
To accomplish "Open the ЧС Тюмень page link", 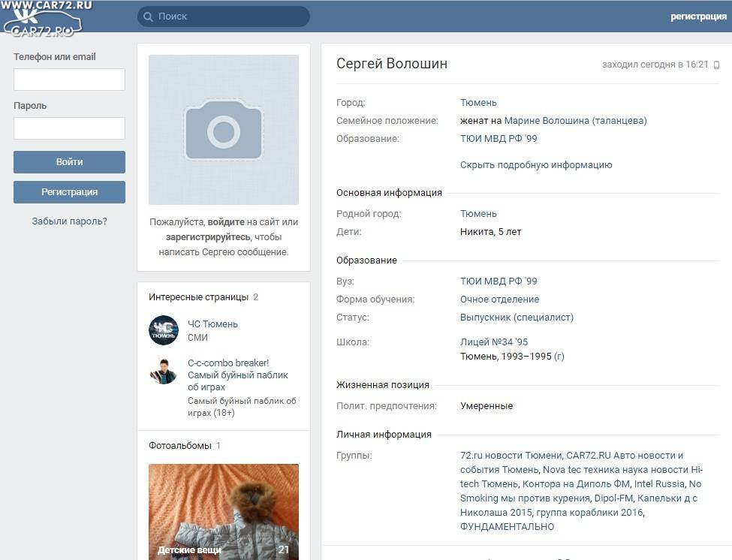I will (x=212, y=324).
